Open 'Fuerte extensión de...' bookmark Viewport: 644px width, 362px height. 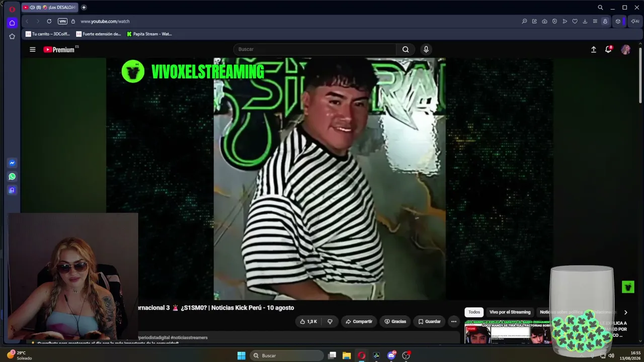pyautogui.click(x=99, y=34)
